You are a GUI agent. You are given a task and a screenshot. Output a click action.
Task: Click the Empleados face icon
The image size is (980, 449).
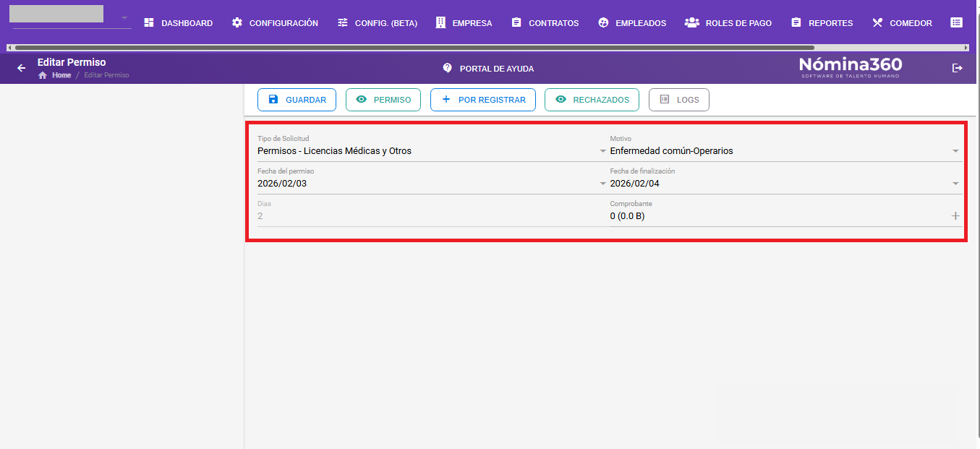click(x=603, y=22)
